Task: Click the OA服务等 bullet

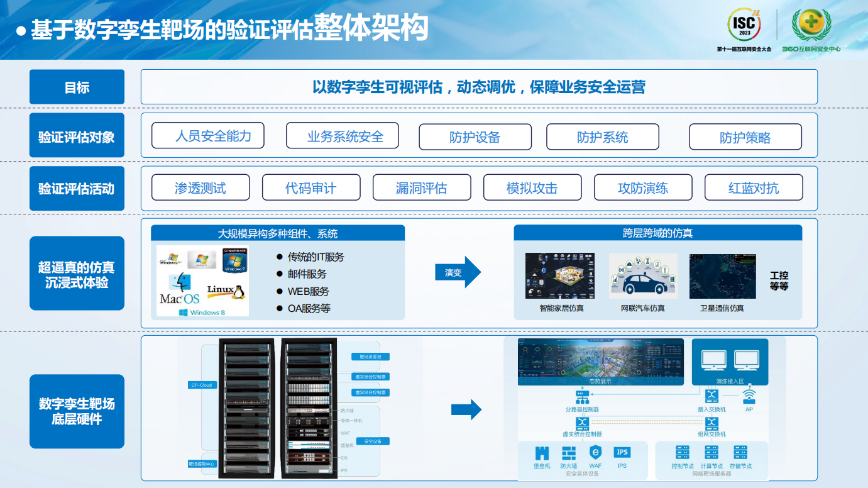Action: [304, 308]
